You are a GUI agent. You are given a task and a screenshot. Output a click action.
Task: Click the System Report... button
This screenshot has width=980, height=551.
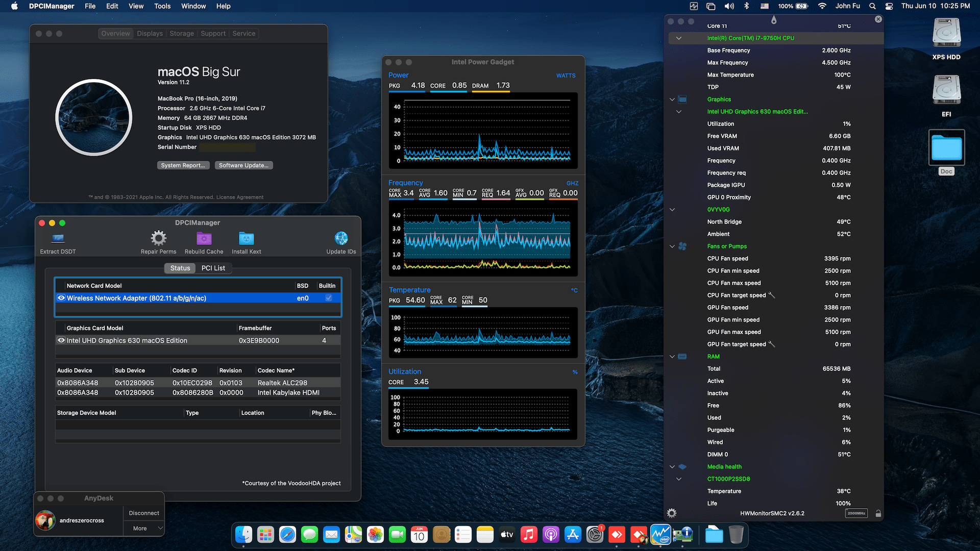point(183,165)
